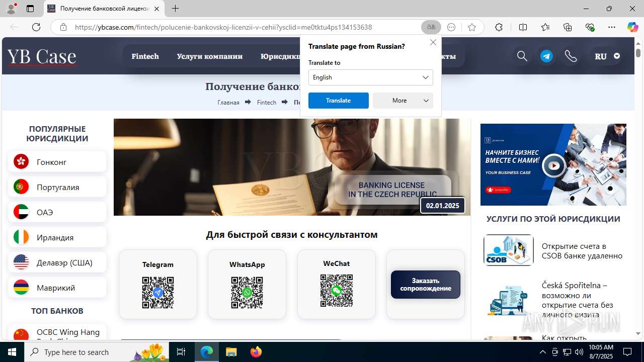Expand the More options dropdown
Image resolution: width=644 pixels, height=362 pixels.
(x=403, y=101)
